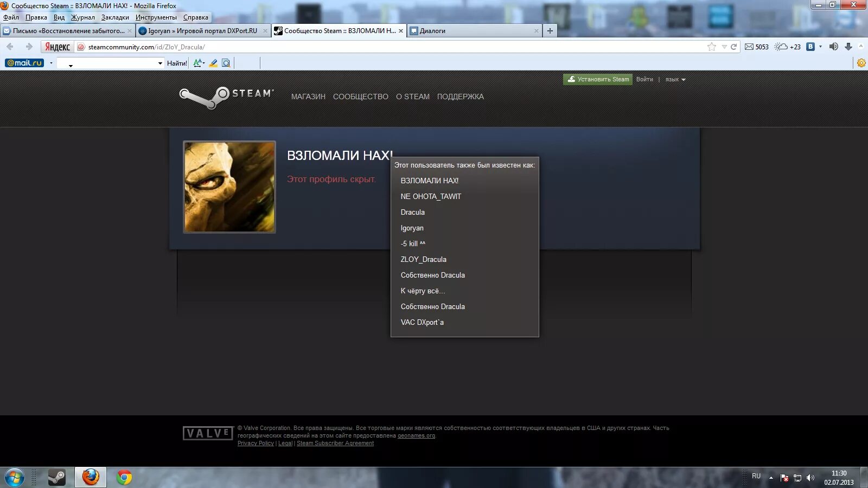This screenshot has width=868, height=488.
Task: Expand the mail.ru search field dropdown
Action: [160, 63]
